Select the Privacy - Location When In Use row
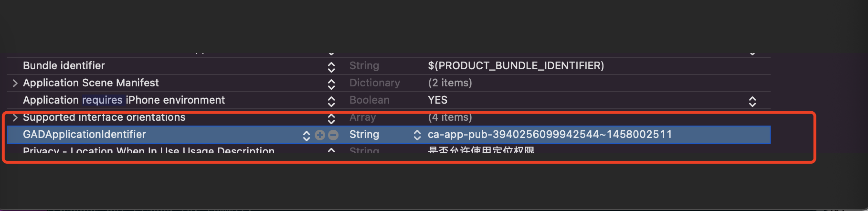The image size is (868, 211). 148,150
